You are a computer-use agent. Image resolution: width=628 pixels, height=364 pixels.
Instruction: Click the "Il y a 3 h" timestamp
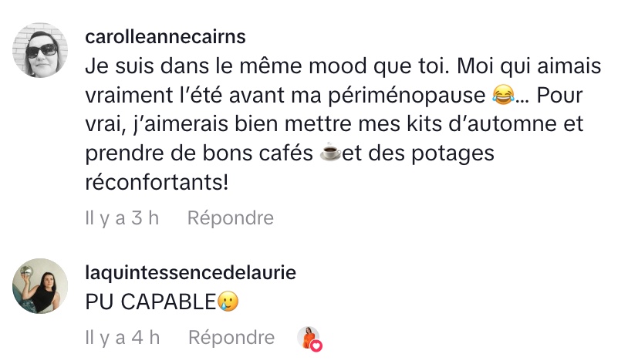coord(122,218)
